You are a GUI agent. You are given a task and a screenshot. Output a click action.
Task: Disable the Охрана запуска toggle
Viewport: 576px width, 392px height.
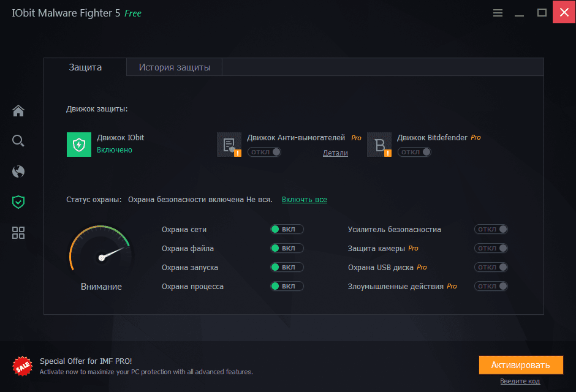[287, 267]
